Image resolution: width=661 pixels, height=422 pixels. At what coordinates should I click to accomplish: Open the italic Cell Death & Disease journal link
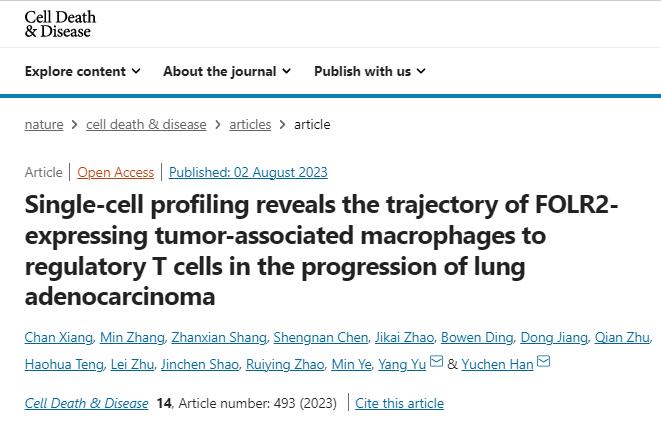[x=86, y=403]
